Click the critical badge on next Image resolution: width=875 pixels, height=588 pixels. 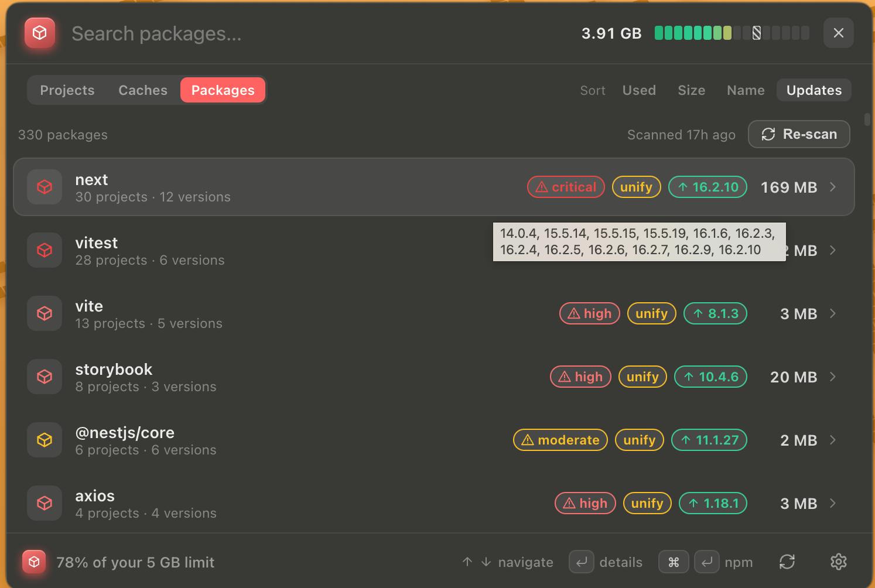566,187
